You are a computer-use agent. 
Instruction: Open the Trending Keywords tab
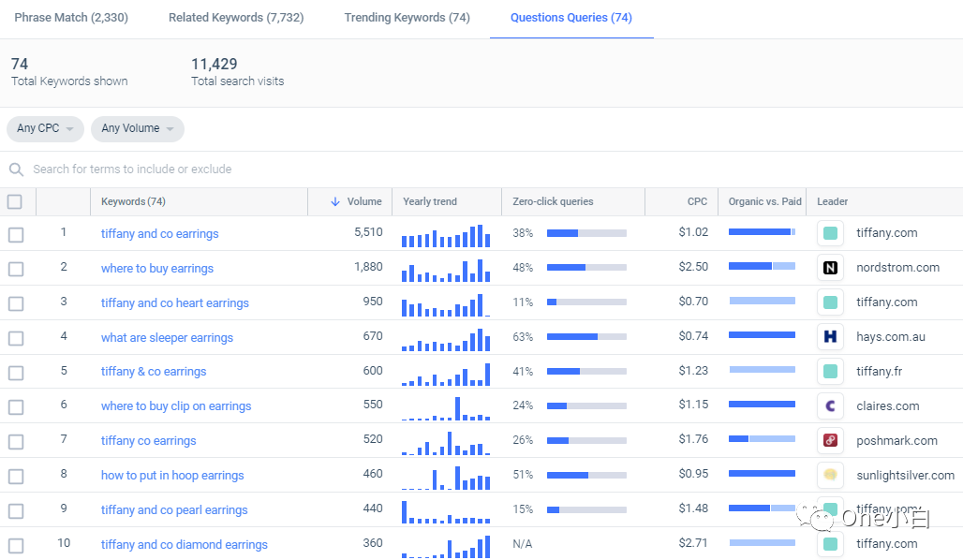pyautogui.click(x=407, y=17)
